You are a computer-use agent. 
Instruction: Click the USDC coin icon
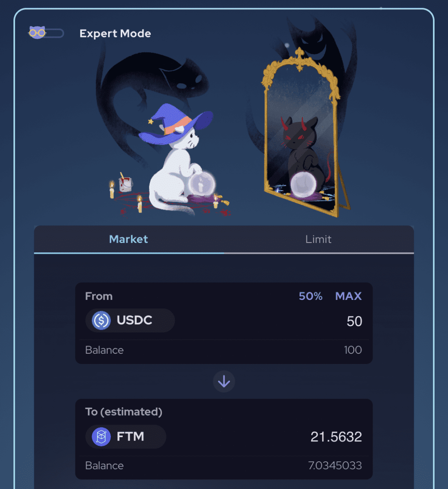[101, 320]
